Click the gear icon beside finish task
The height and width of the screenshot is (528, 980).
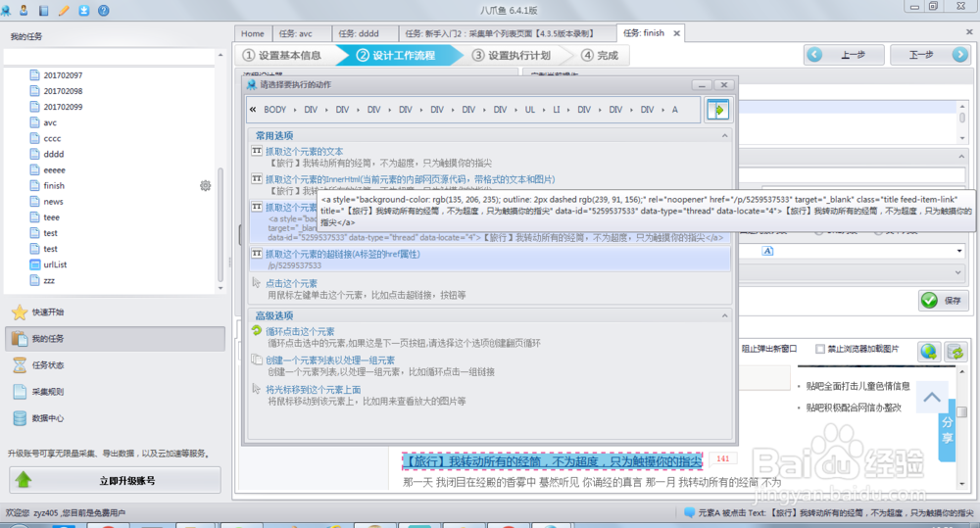205,185
